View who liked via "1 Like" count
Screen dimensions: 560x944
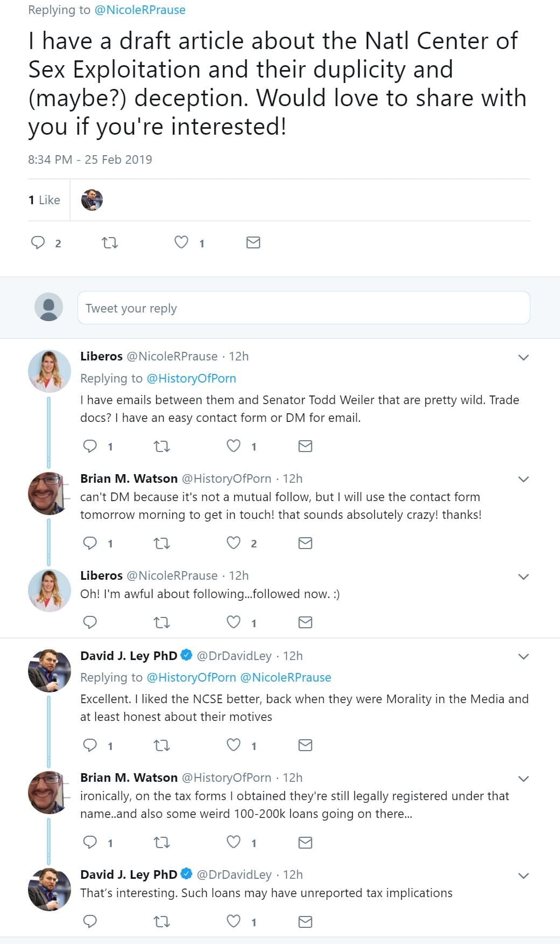(44, 200)
